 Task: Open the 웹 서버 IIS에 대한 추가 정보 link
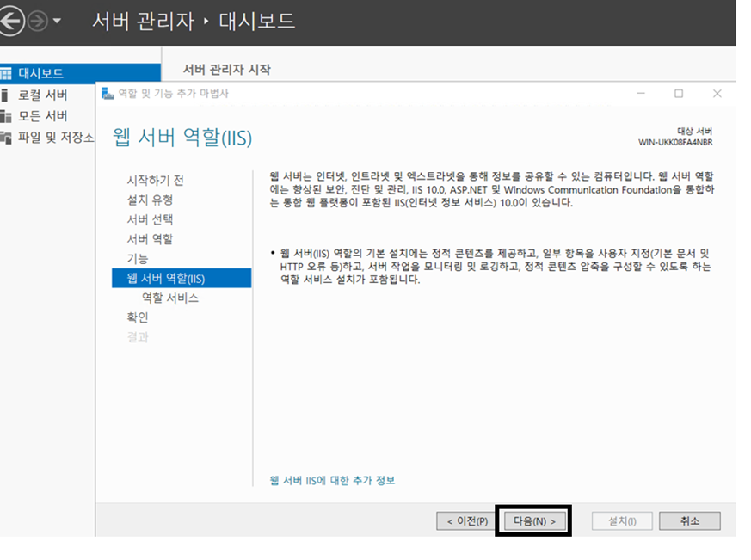pos(333,480)
